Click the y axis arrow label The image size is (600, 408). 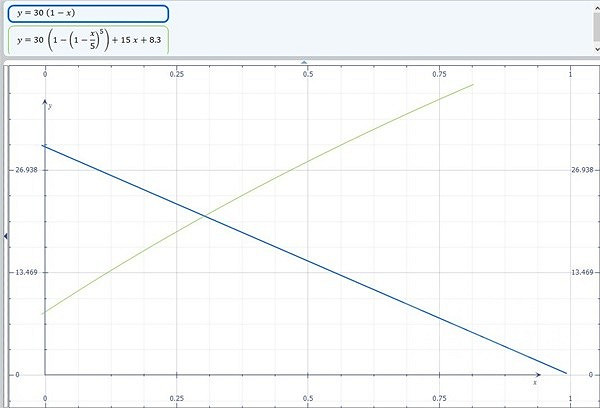click(x=49, y=105)
